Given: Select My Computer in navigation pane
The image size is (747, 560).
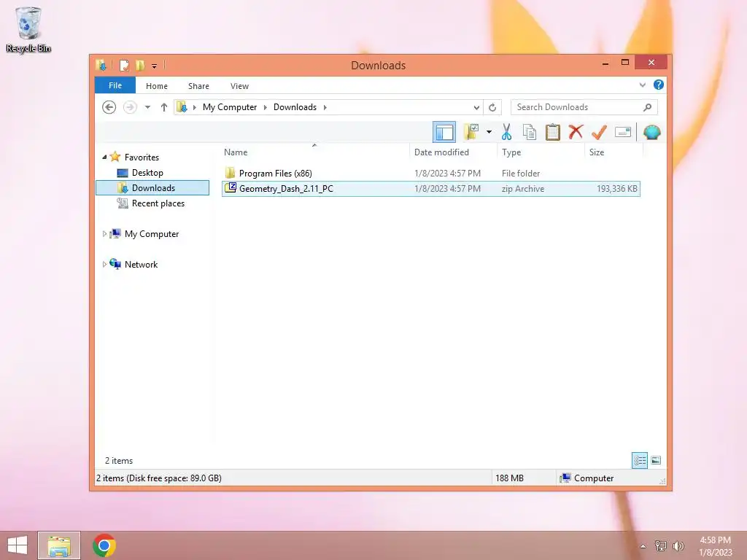Looking at the screenshot, I should coord(152,234).
